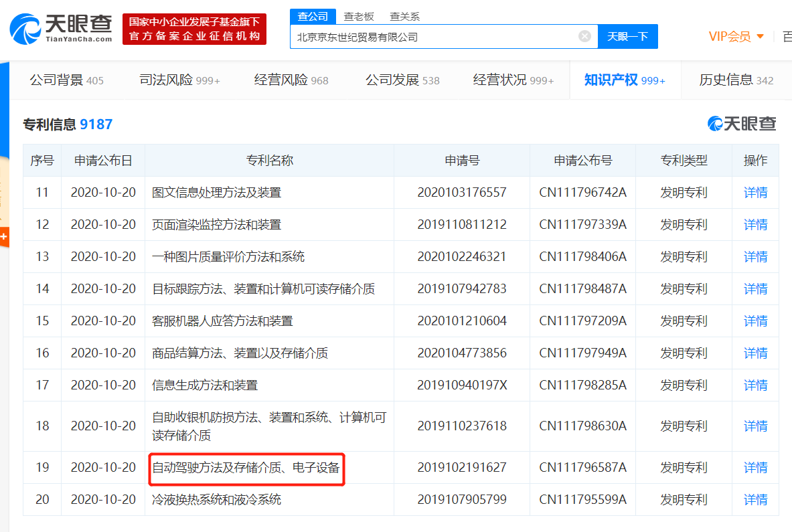Click patent name 目标跟踪方法、装置和计算机可读存储介质

(264, 288)
